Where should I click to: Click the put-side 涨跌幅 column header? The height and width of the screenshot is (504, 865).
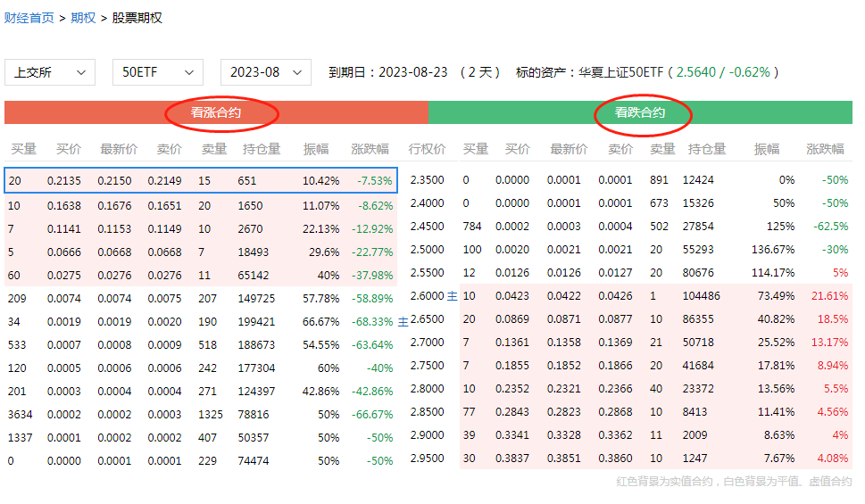[x=826, y=149]
